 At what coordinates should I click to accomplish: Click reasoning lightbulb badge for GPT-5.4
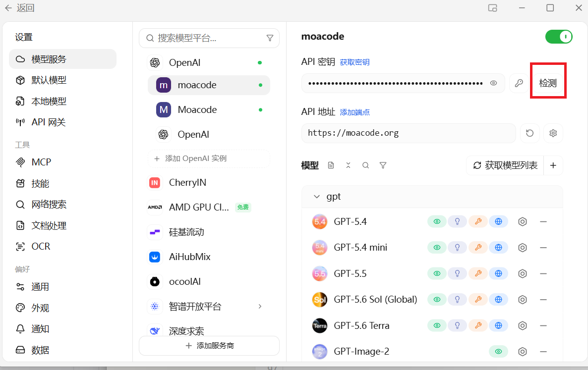458,222
